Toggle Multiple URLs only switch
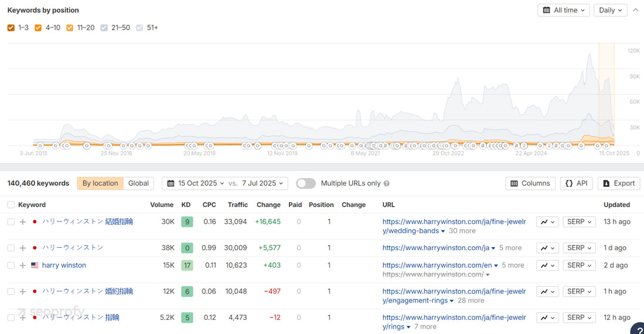The width and height of the screenshot is (644, 334). point(305,183)
